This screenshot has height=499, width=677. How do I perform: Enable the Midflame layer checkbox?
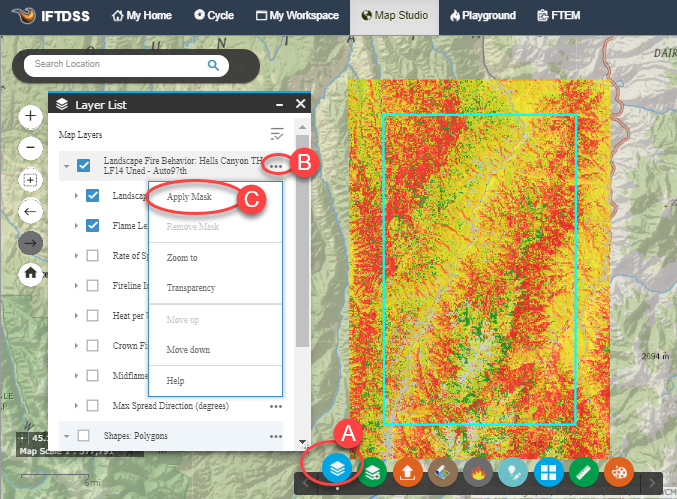(92, 376)
